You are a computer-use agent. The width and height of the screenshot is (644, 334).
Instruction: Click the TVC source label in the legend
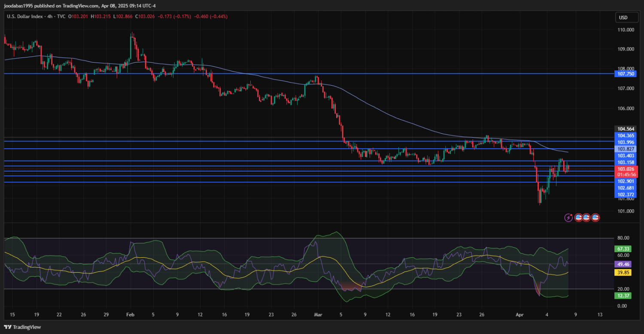pyautogui.click(x=61, y=16)
